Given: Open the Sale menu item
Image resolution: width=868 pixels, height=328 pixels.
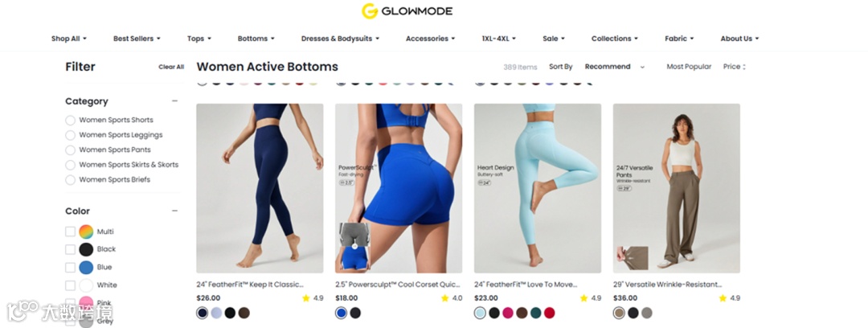Looking at the screenshot, I should click(x=554, y=39).
